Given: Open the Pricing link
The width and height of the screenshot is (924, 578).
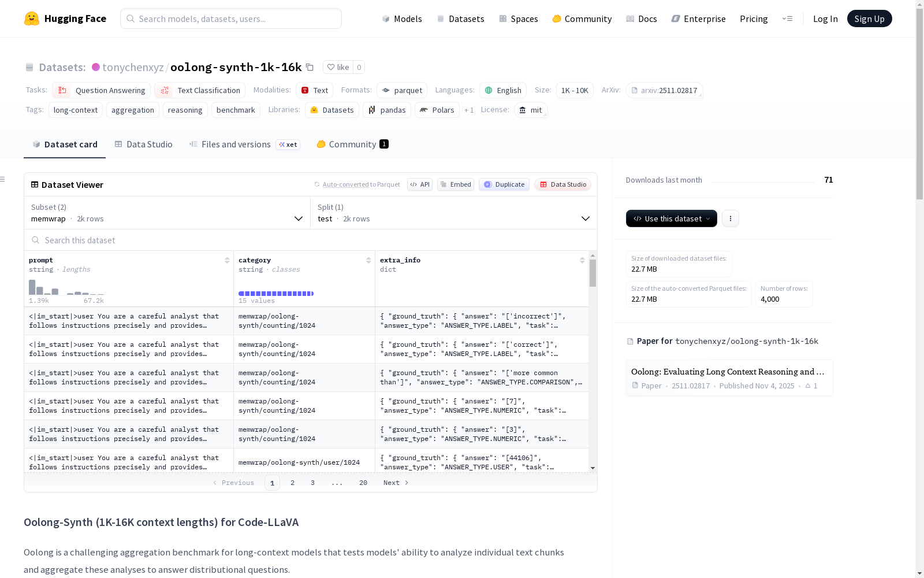Looking at the screenshot, I should 754,18.
